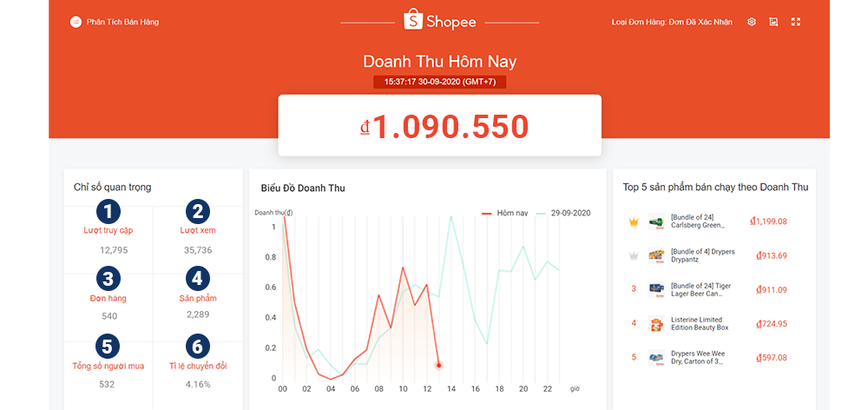The height and width of the screenshot is (410, 868).
Task: Open [Bundle of 24] Carlsberg Green product
Action: click(x=699, y=222)
